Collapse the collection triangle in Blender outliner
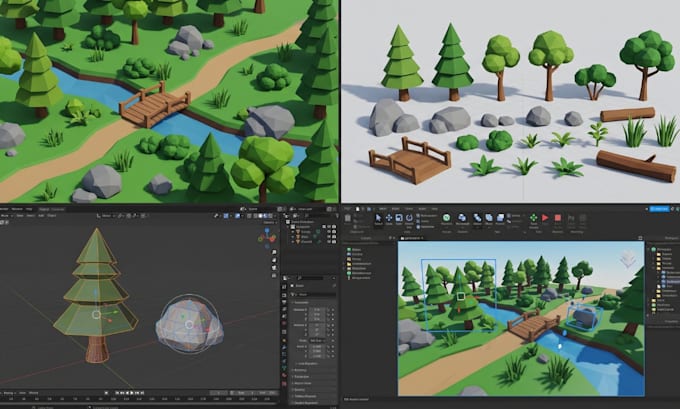 tap(288, 226)
